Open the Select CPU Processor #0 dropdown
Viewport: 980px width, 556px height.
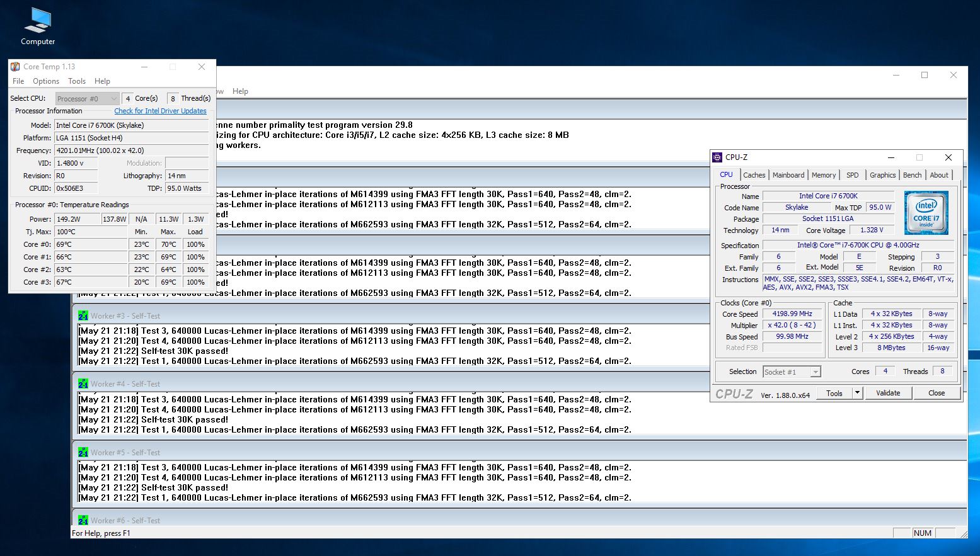(x=87, y=98)
